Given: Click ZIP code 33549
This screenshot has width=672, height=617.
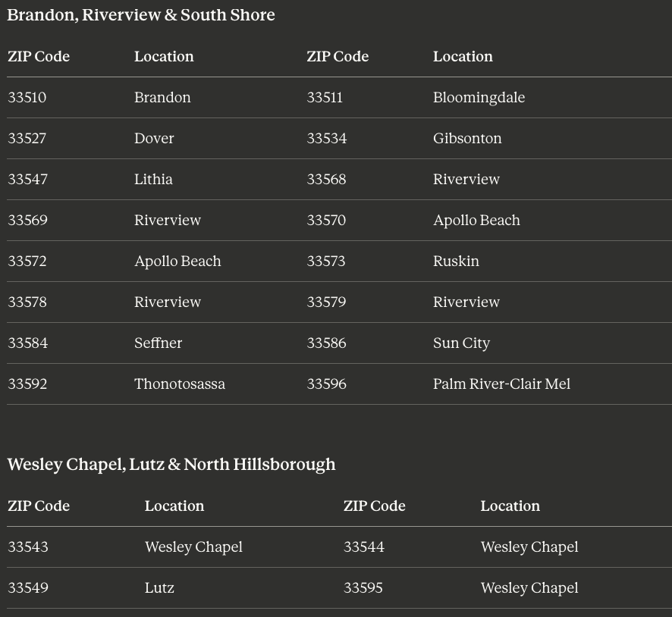Looking at the screenshot, I should [28, 588].
